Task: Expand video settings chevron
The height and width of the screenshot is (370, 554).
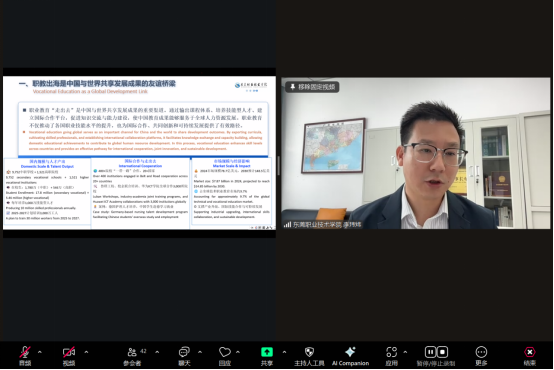Action: 86,352
